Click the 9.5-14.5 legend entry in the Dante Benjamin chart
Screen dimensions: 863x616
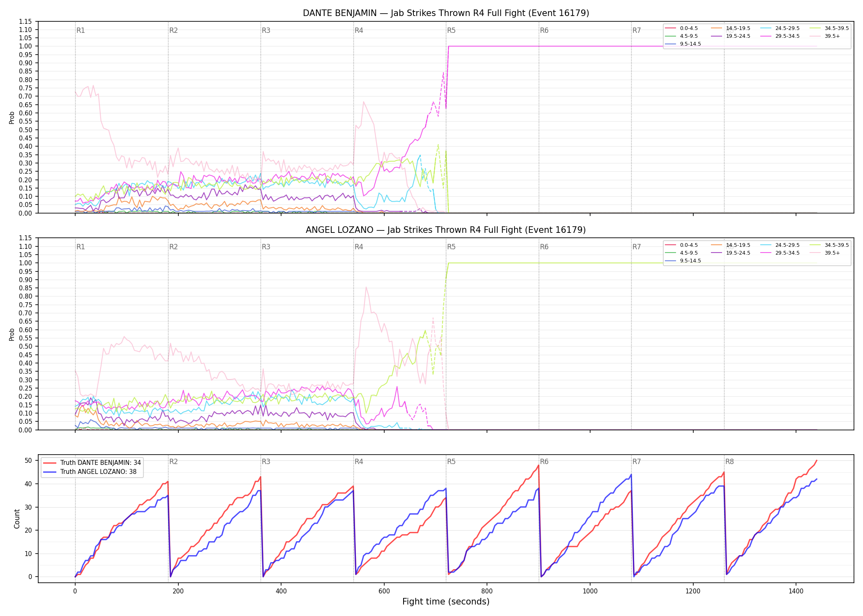[x=683, y=44]
